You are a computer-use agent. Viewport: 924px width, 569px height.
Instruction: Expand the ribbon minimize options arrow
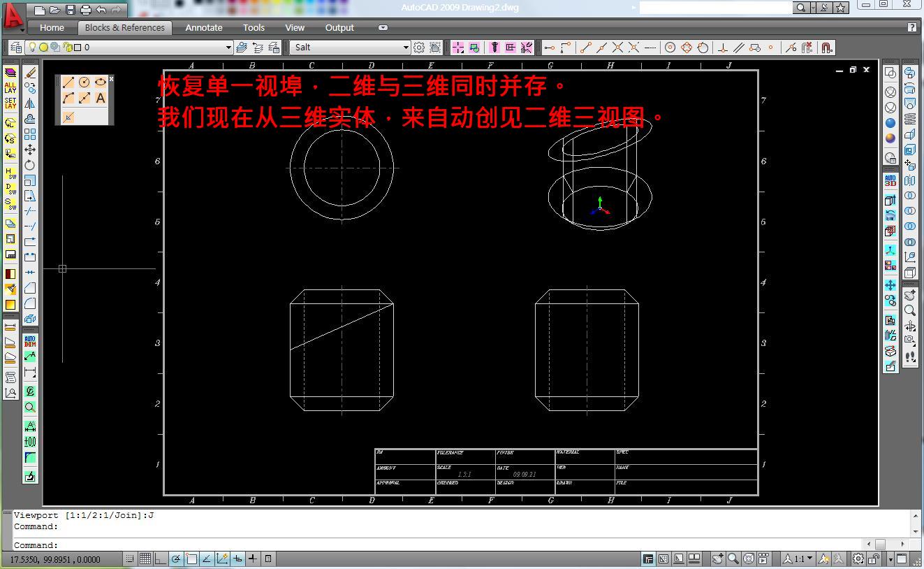tap(383, 28)
